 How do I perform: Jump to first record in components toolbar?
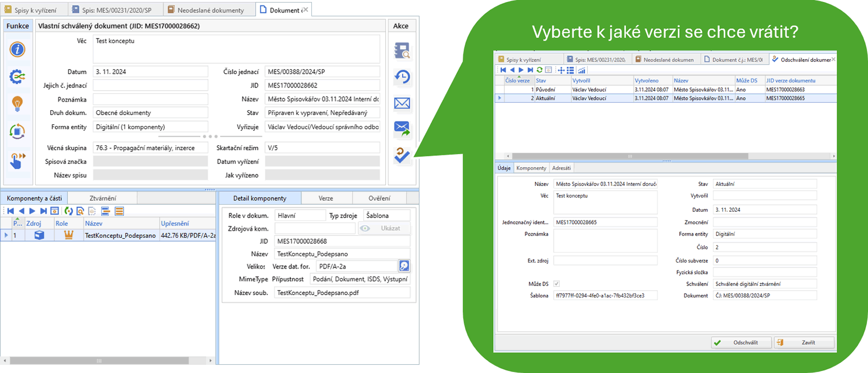tap(10, 211)
